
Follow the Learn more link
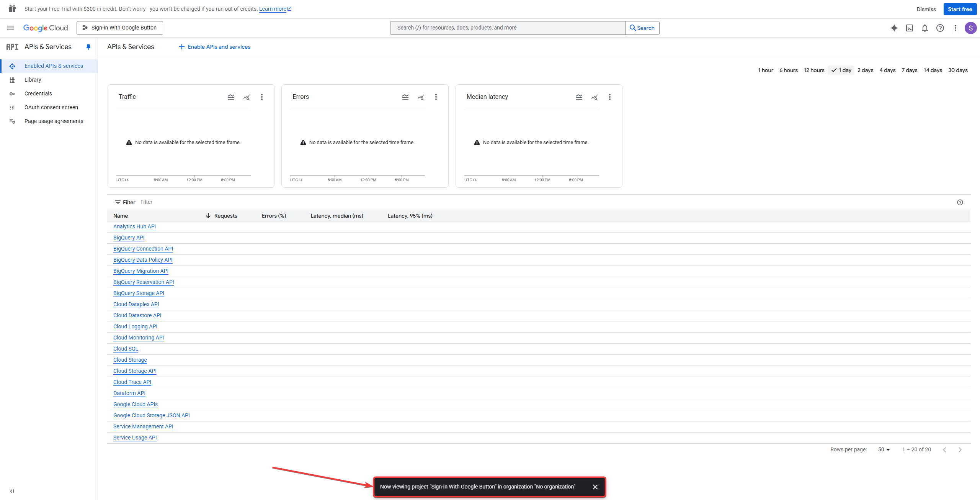275,9
